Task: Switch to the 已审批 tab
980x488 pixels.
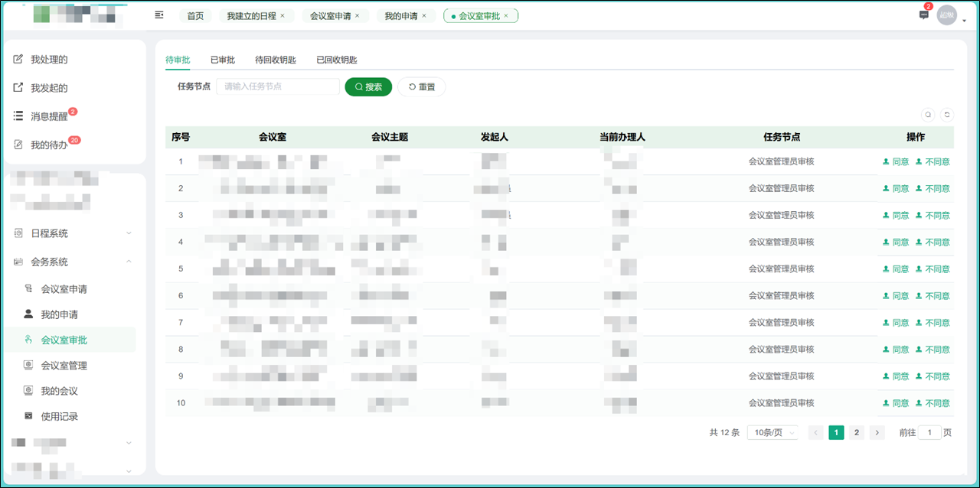Action: tap(223, 60)
